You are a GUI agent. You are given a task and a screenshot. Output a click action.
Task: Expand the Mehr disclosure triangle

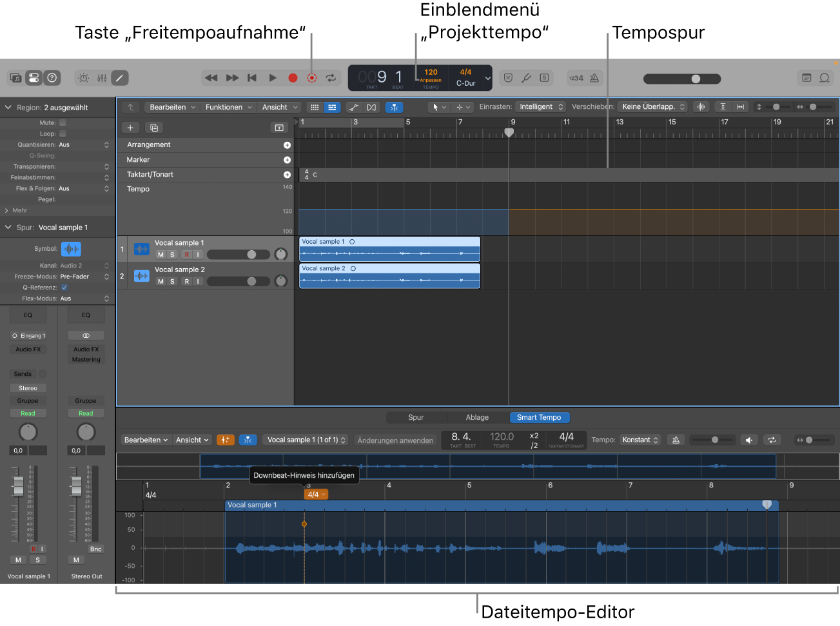click(6, 210)
